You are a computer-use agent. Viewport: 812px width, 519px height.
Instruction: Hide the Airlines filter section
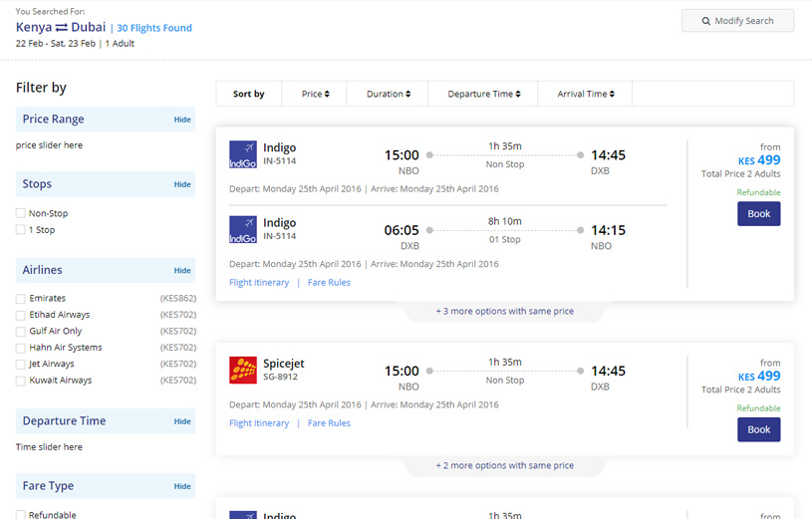(x=182, y=270)
